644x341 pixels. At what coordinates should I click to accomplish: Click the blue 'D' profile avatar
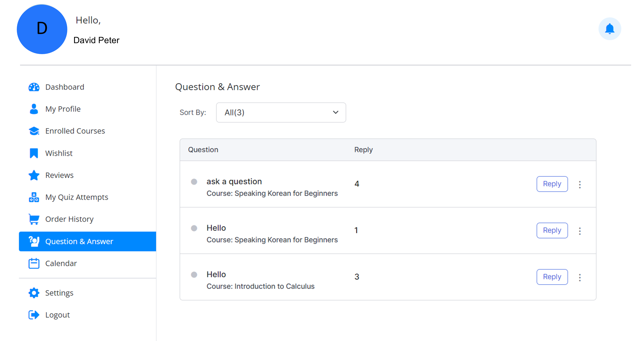(x=42, y=29)
